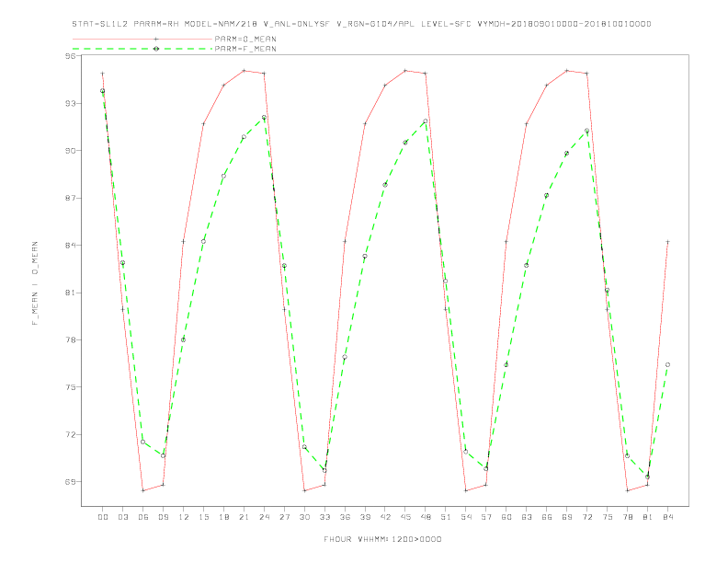Click the x-axis label FHOUR VHHMM:1200>0000
Screen dimensions: 728x563
[x=382, y=539]
